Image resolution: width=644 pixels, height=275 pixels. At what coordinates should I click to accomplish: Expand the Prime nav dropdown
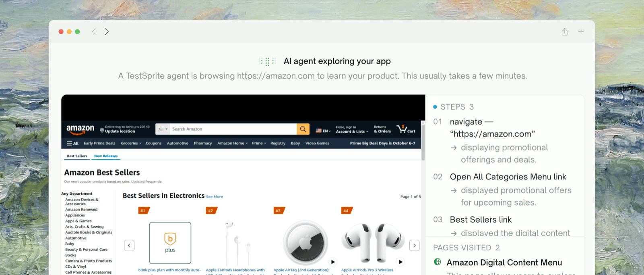[x=259, y=143]
